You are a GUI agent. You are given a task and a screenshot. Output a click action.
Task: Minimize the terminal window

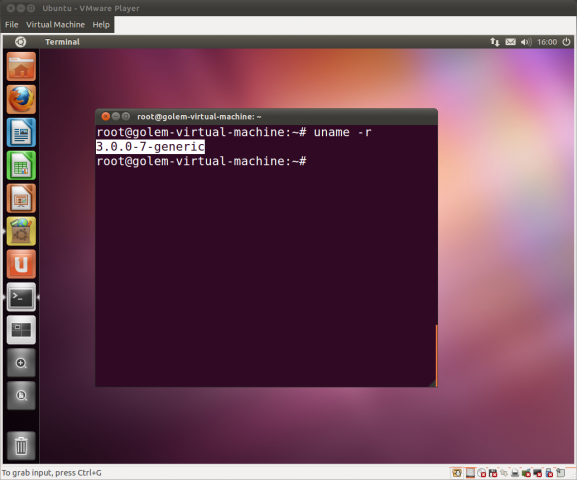[x=116, y=117]
